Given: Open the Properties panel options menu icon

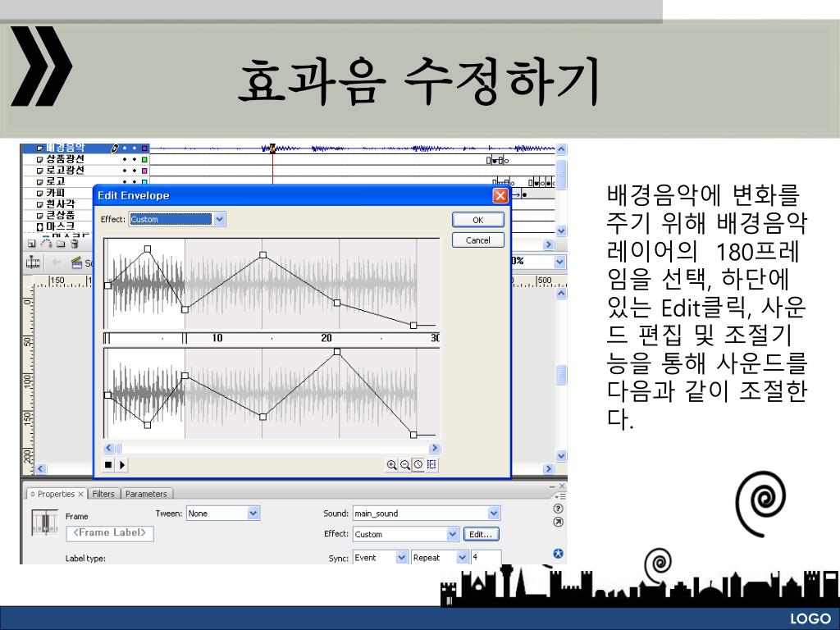Looking at the screenshot, I should pos(559,496).
